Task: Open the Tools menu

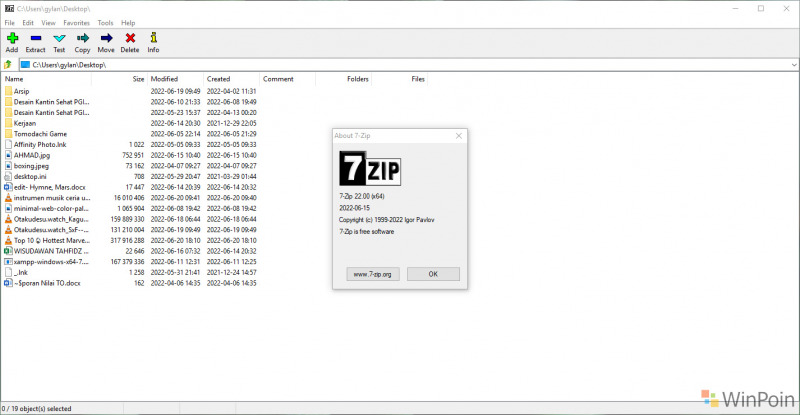Action: [x=106, y=23]
